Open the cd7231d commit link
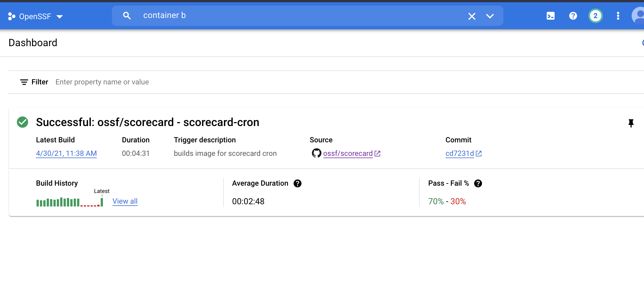The image size is (644, 283). (x=459, y=153)
